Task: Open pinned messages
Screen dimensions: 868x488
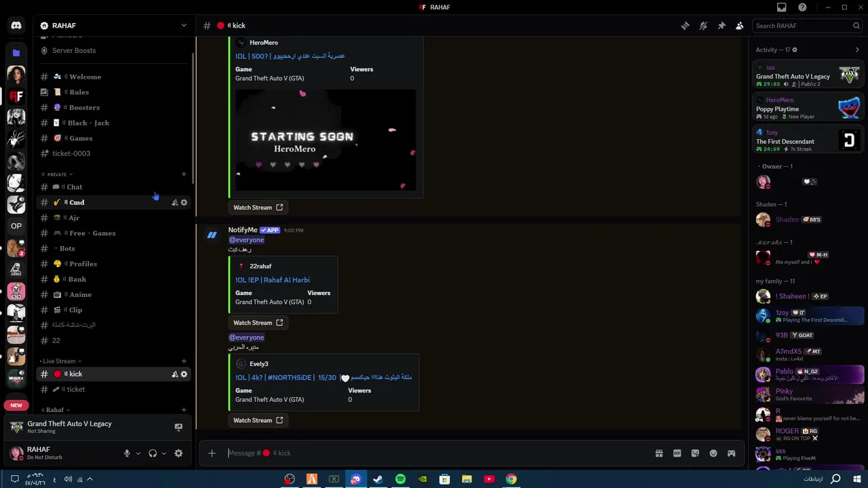Action: click(x=722, y=26)
